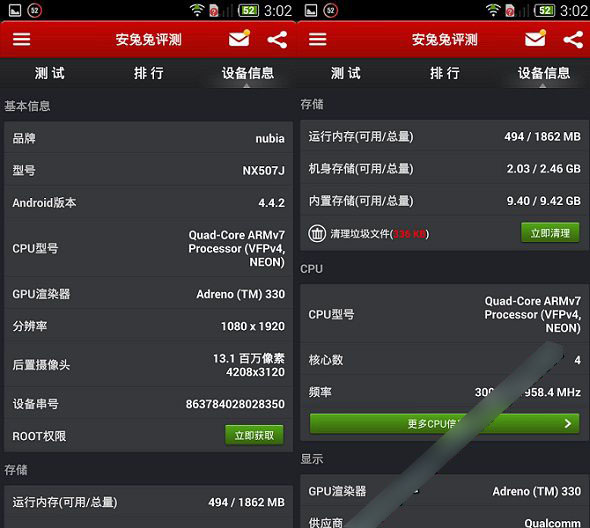Image resolution: width=590 pixels, height=528 pixels.
Task: Tap the share icon in the right header
Action: [573, 40]
